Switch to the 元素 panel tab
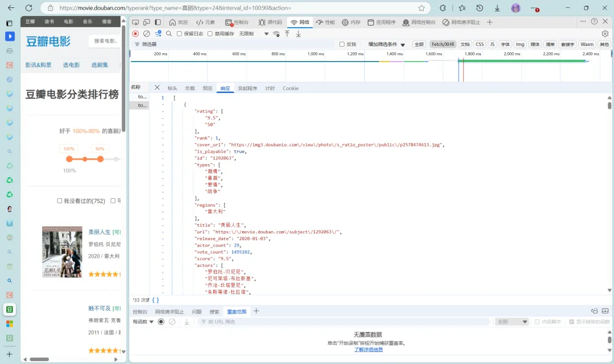 coord(206,22)
